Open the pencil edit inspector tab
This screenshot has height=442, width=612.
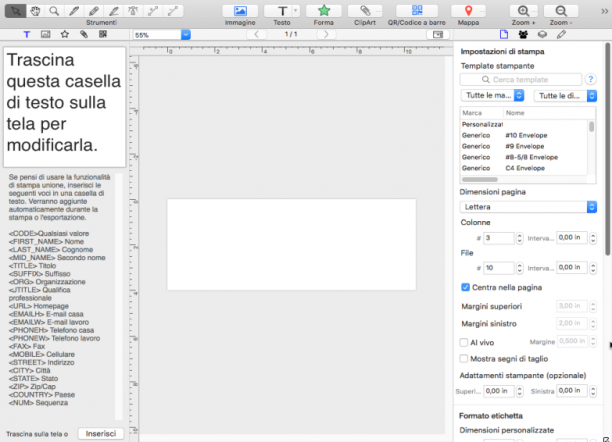[x=561, y=34]
